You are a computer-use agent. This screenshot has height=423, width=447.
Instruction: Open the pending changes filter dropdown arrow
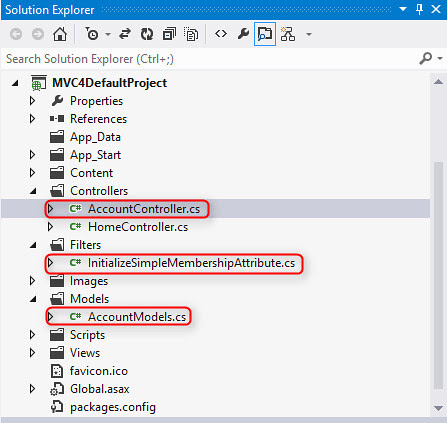pos(108,34)
